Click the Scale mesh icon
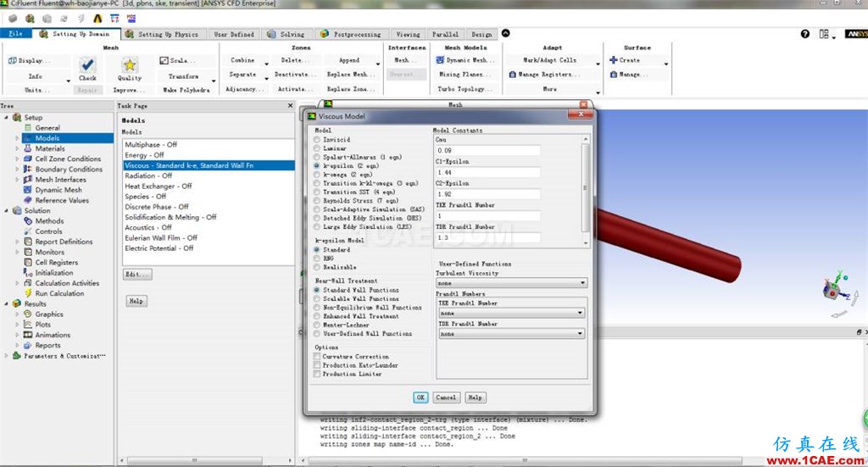This screenshot has width=868, height=467. tap(164, 60)
